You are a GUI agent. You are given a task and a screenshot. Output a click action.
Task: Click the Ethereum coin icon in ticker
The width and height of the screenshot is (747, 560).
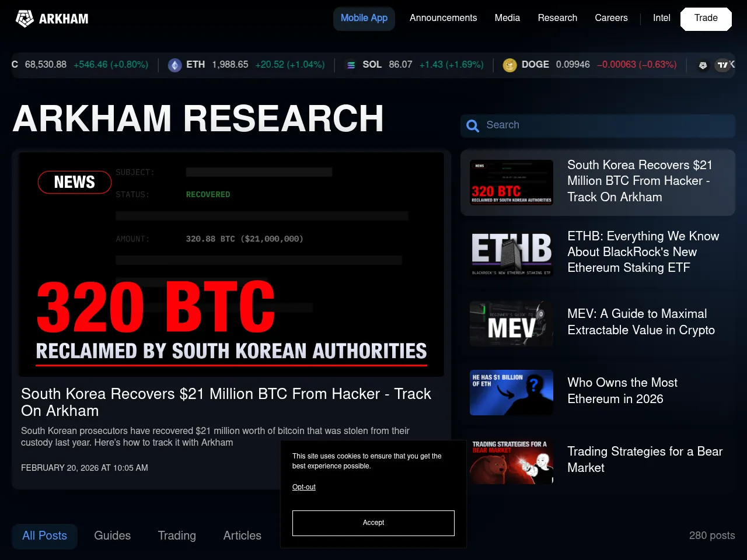(x=174, y=65)
